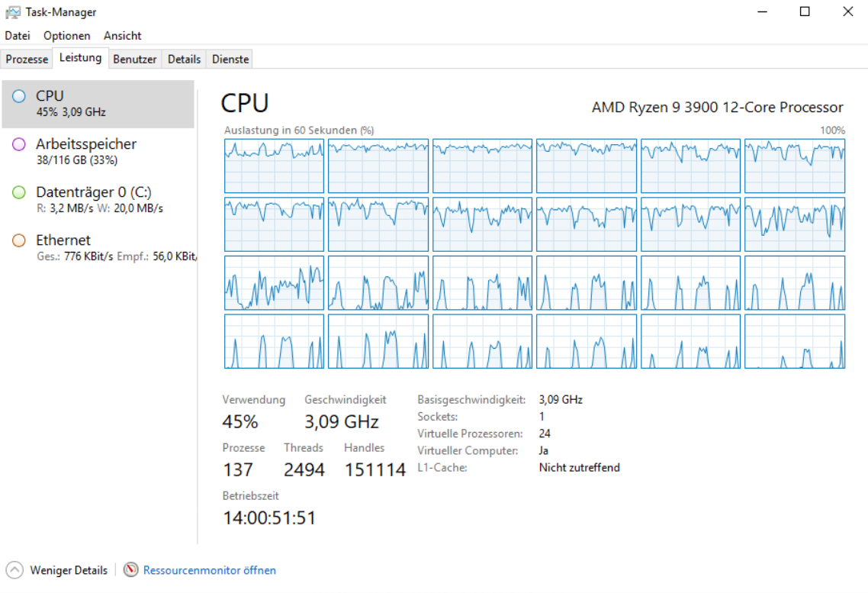Minimize the Task-Manager window

[762, 11]
